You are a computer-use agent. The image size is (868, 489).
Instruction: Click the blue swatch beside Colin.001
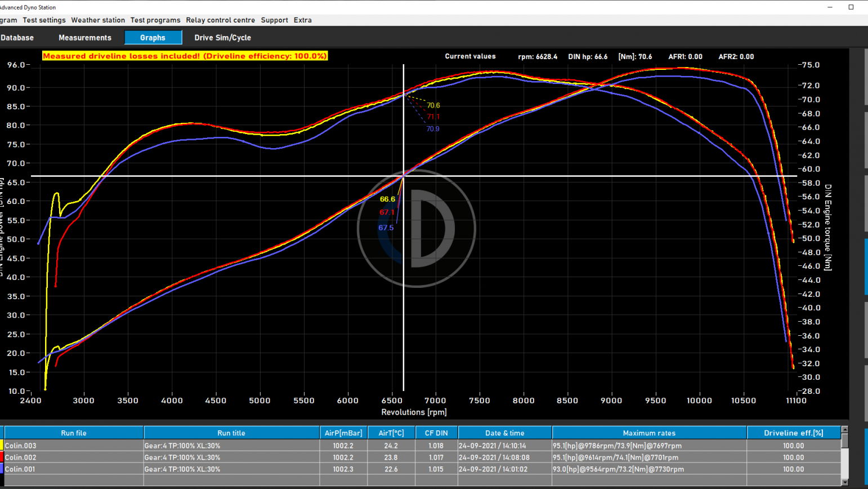point(2,469)
